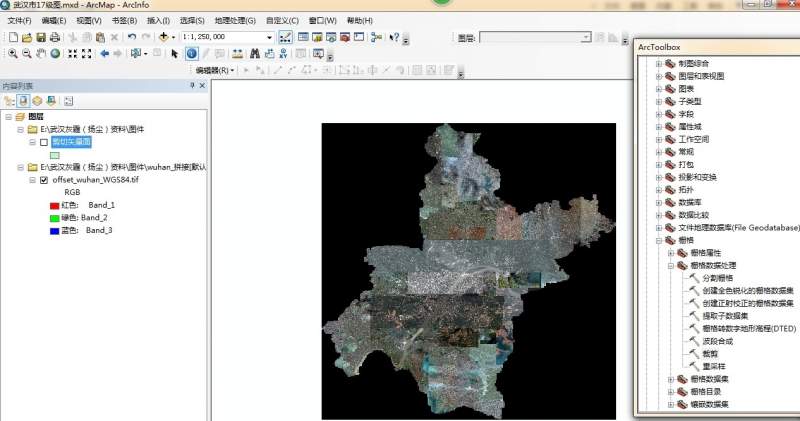Collapse the 图层 data frame tree node
The width and height of the screenshot is (800, 421).
click(8, 117)
